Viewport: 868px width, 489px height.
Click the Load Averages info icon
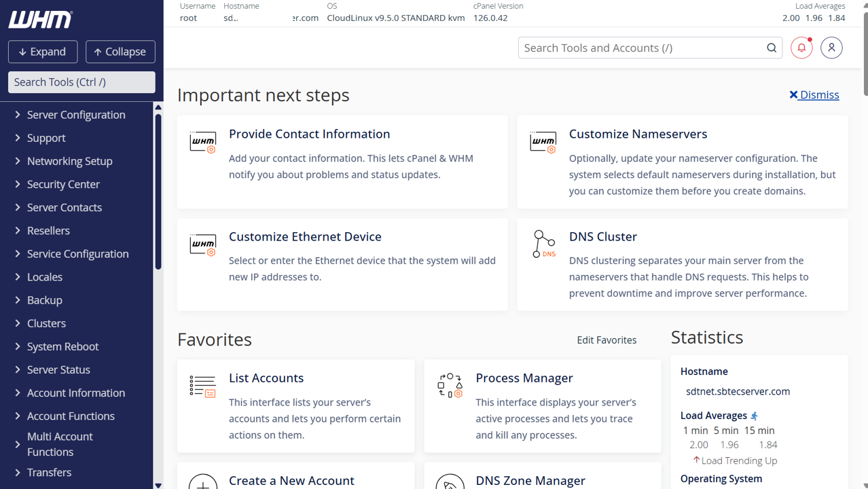[755, 416]
